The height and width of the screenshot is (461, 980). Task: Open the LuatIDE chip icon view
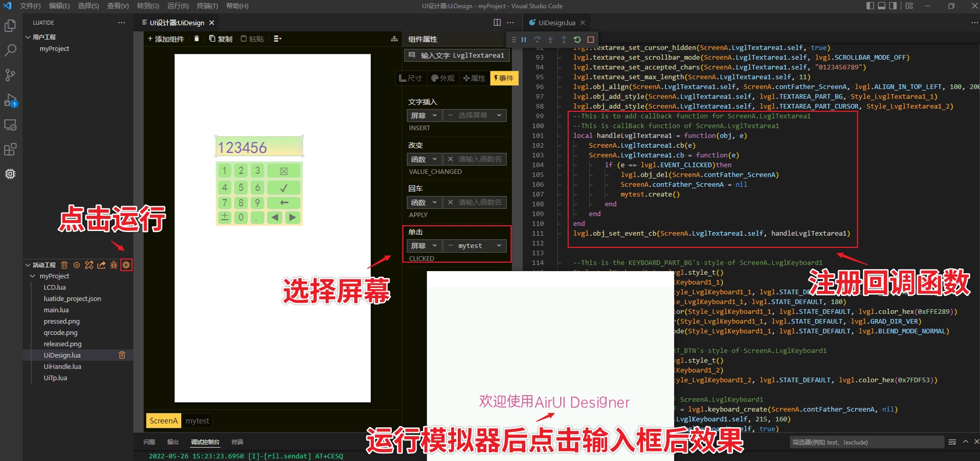10,174
